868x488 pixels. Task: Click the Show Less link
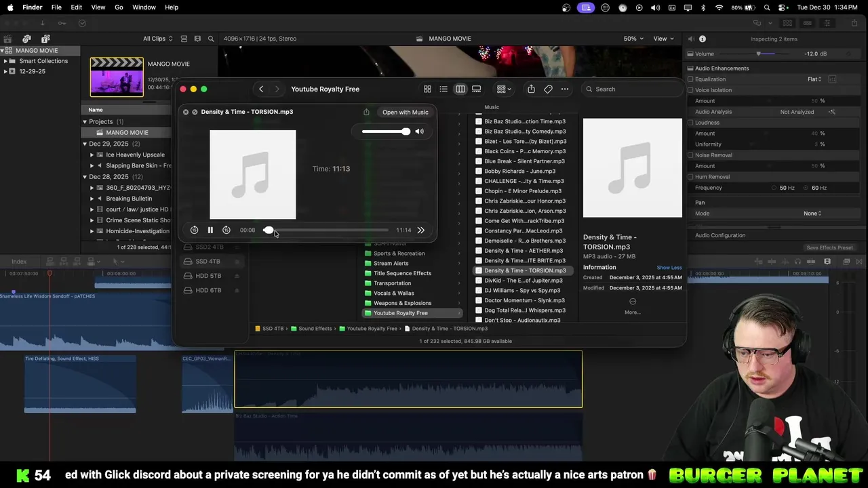(x=669, y=268)
